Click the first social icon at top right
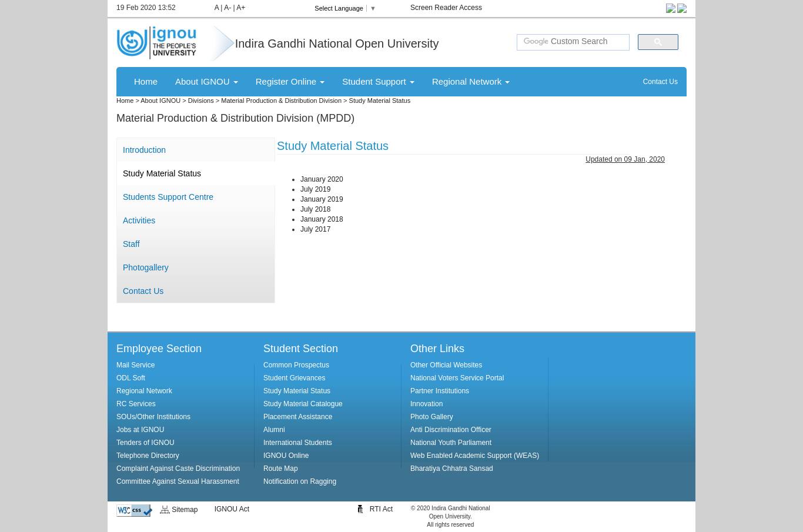 pos(671,8)
